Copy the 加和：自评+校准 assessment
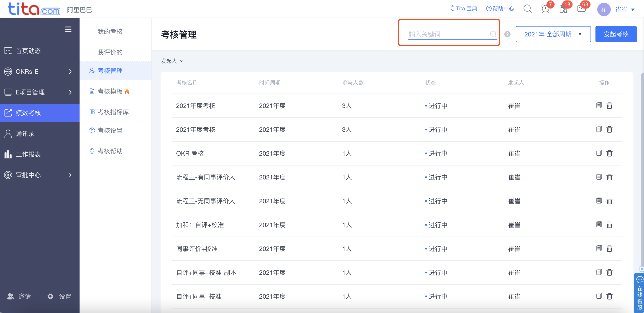Screen dimensions: 644x313 [x=599, y=224]
